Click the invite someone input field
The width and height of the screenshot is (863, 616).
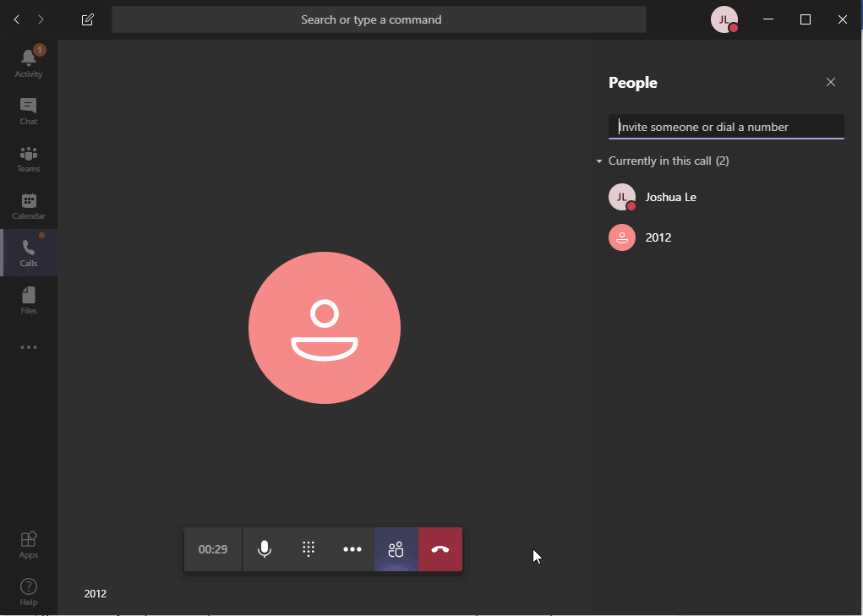(x=726, y=127)
